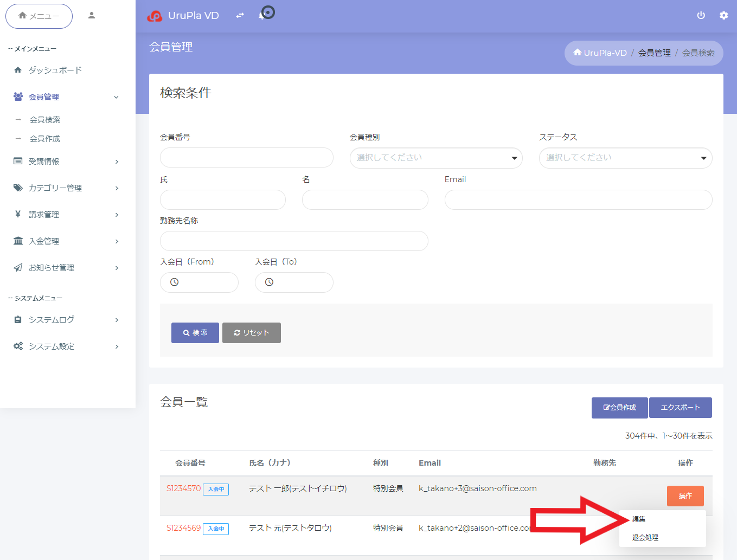737x560 pixels.
Task: Click the 入金管理 bank icon
Action: point(18,241)
